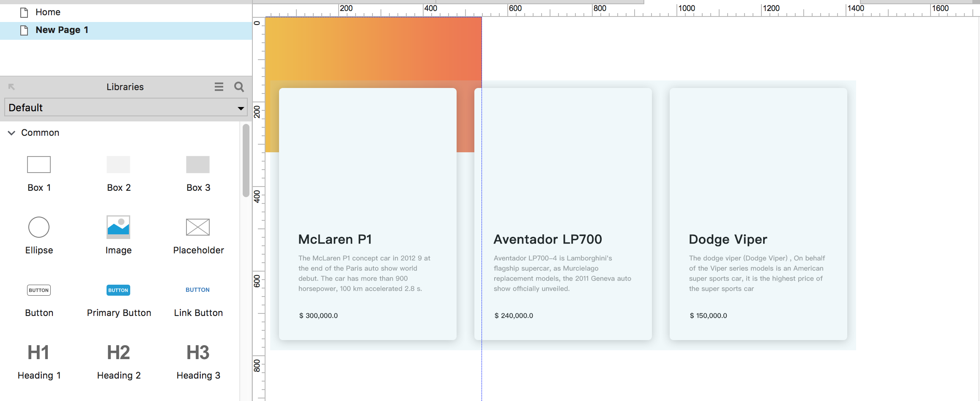Image resolution: width=980 pixels, height=401 pixels.
Task: Select the Aventador LP700-4 description paragraph
Action: coord(562,273)
